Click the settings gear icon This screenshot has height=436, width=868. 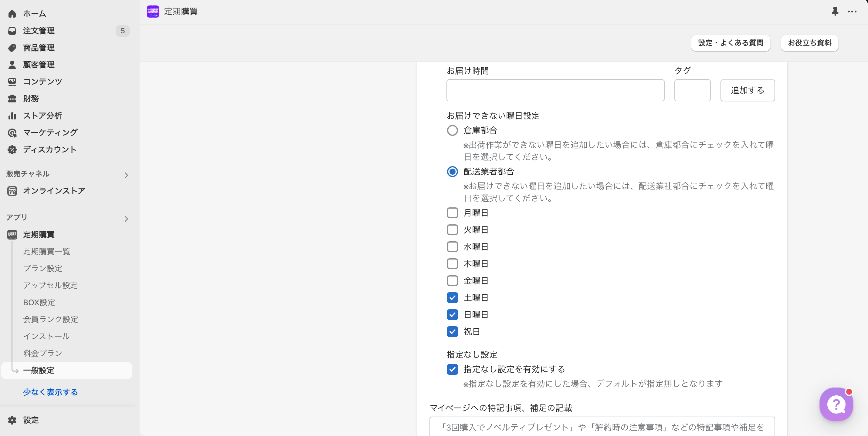[12, 420]
